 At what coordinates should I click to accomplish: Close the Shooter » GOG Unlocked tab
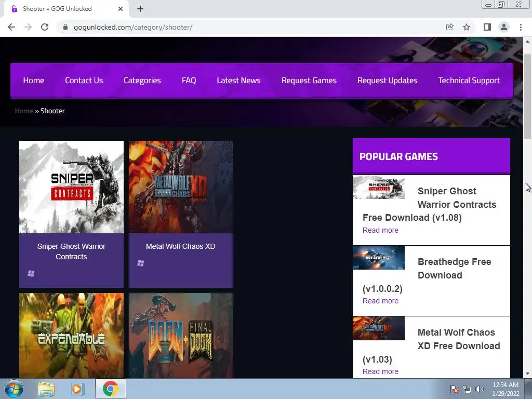(121, 9)
